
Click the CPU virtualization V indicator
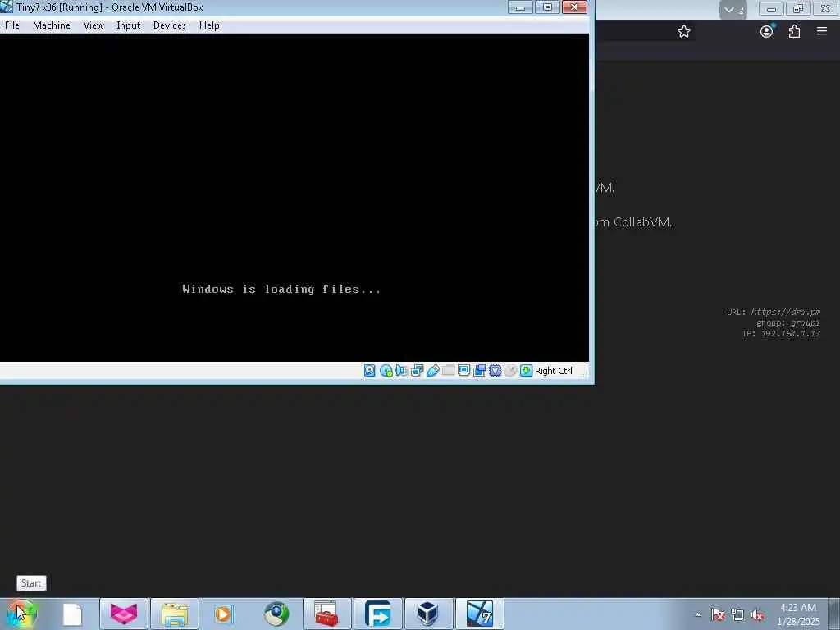[495, 371]
